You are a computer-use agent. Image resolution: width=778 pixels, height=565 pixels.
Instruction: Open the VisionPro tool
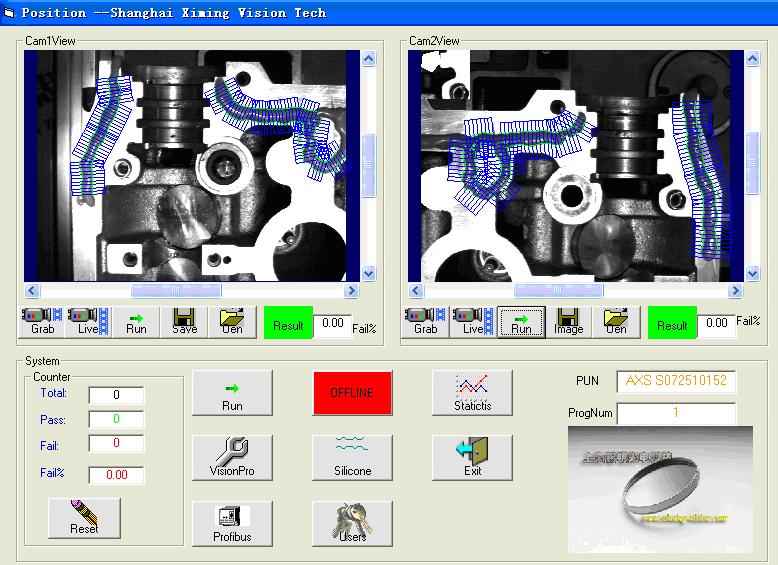click(231, 458)
